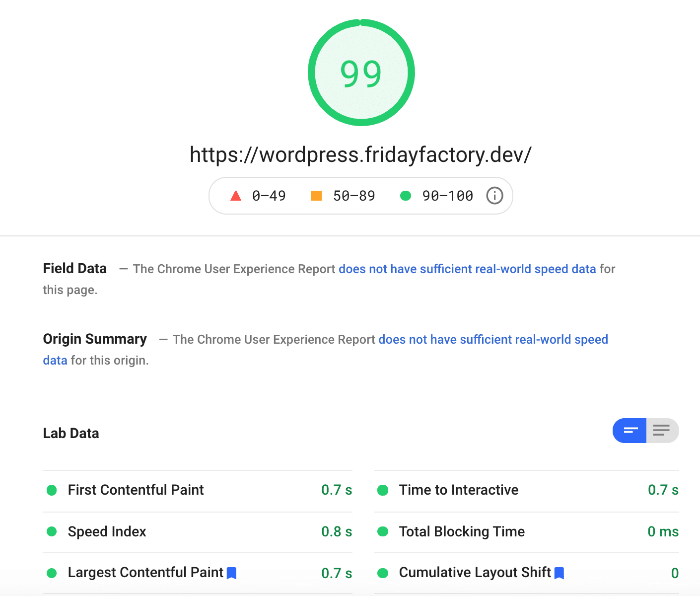700x596 pixels.
Task: Click the orange 50-89 score range marker
Action: coord(316,196)
